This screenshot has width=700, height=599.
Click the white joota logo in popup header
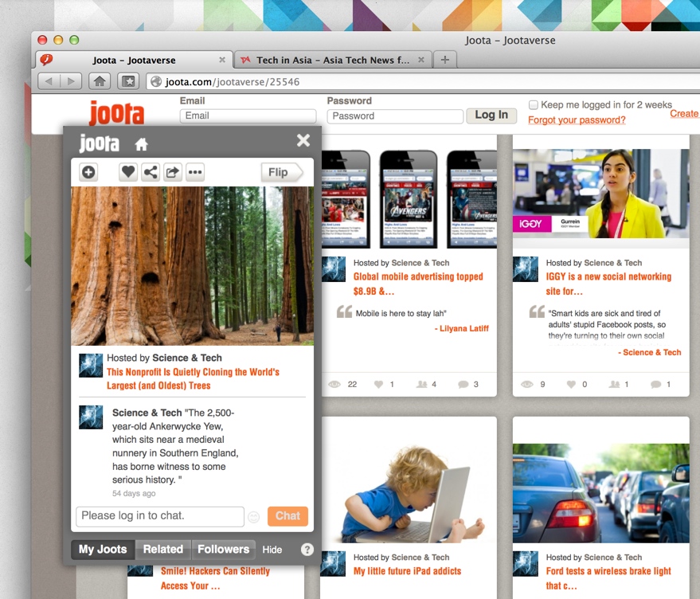click(x=99, y=143)
